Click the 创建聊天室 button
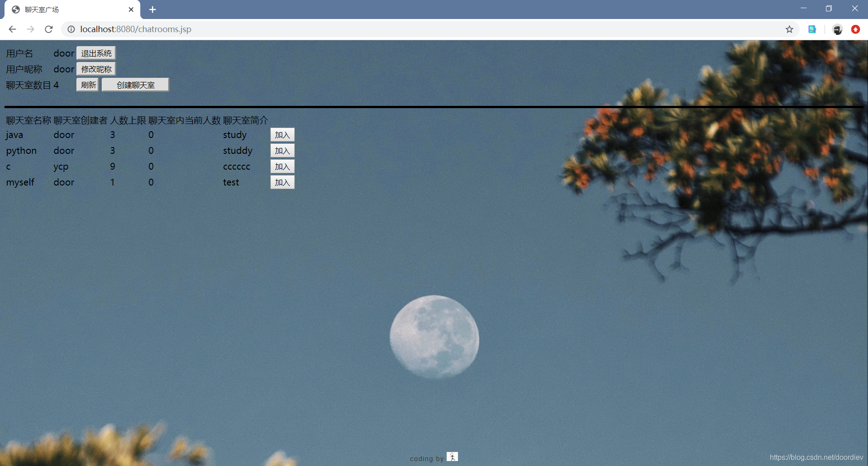 136,85
